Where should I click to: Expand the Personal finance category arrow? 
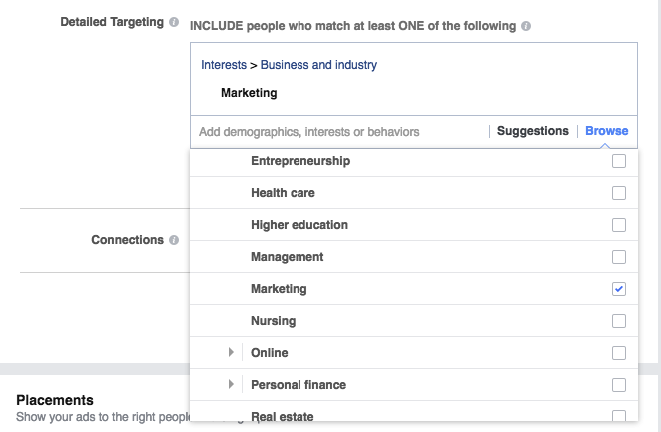[231, 384]
